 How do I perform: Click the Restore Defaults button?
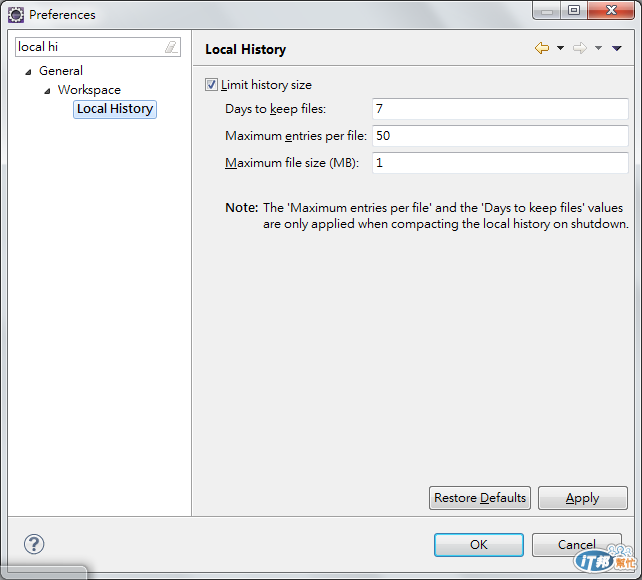480,498
